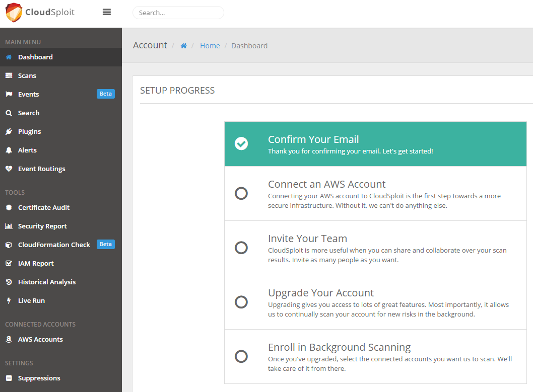This screenshot has width=533, height=392.
Task: Click the circle beside Invite Your Team
Action: pyautogui.click(x=241, y=248)
